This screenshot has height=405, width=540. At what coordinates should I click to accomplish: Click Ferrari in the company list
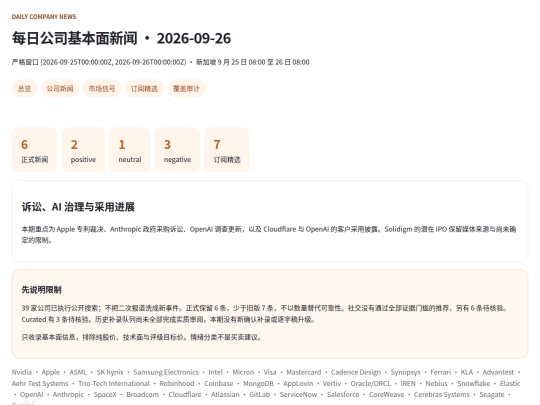point(440,372)
